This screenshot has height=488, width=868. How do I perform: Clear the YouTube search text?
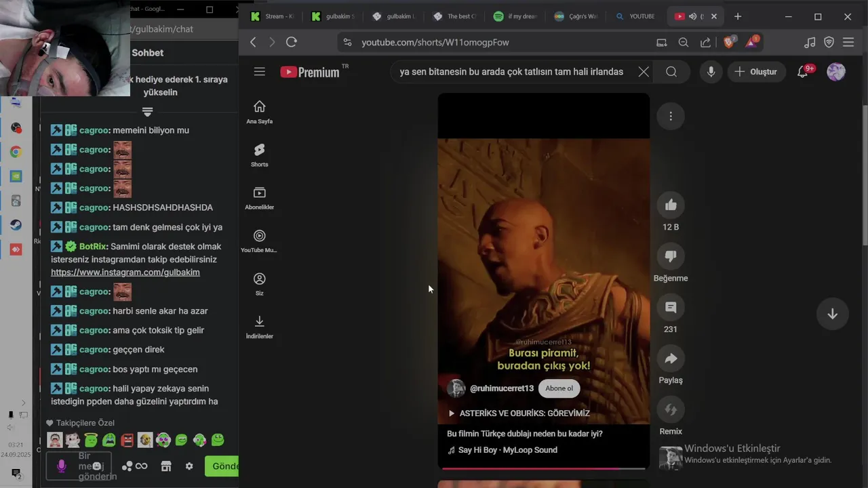[644, 71]
